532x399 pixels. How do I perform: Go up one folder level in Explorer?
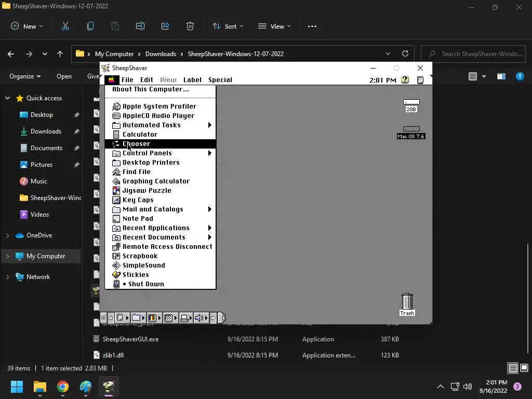point(60,54)
